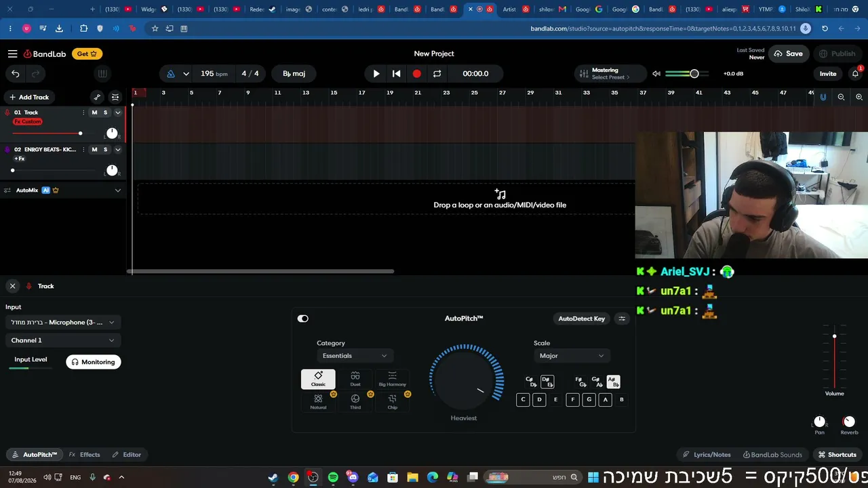
Task: Open options menu for 01 Track
Action: [x=83, y=113]
